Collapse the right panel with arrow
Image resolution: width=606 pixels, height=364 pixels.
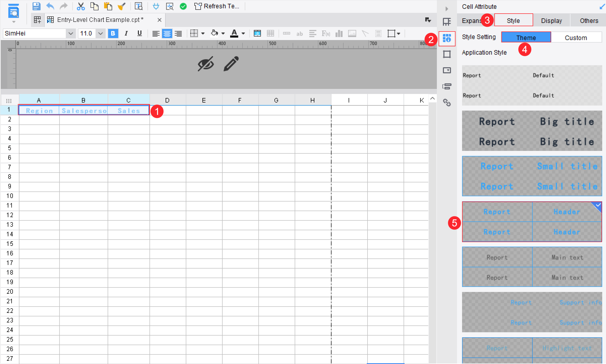(447, 9)
